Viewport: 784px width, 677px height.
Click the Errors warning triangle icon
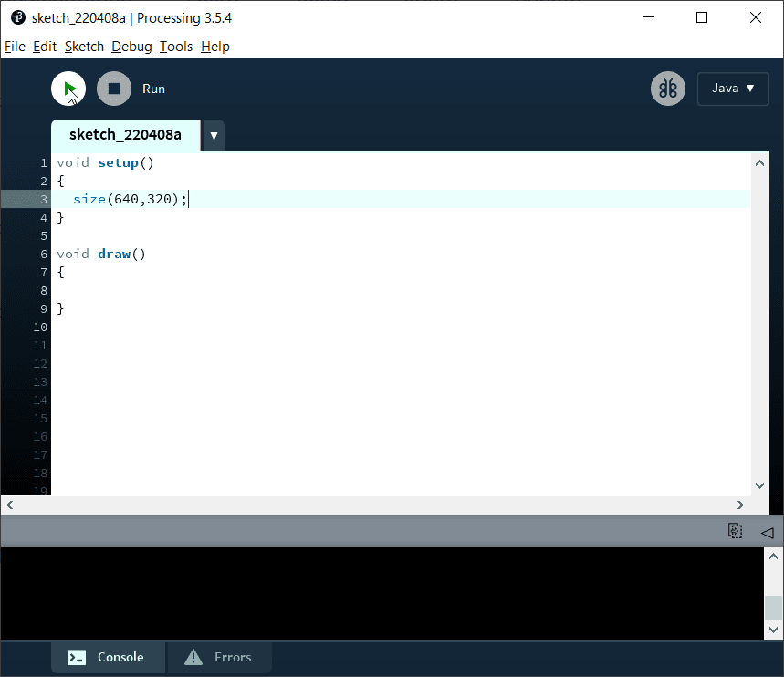tap(193, 657)
